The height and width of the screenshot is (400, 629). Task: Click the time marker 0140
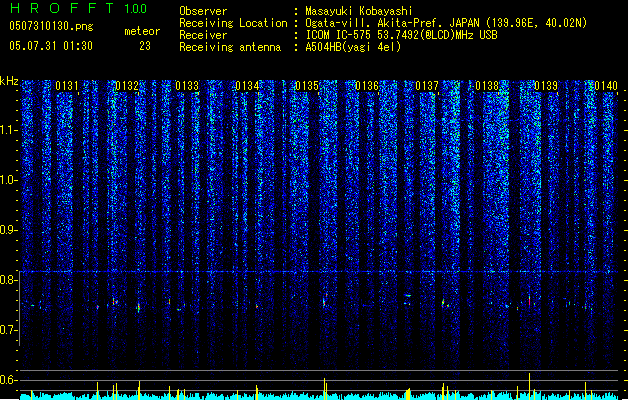606,86
